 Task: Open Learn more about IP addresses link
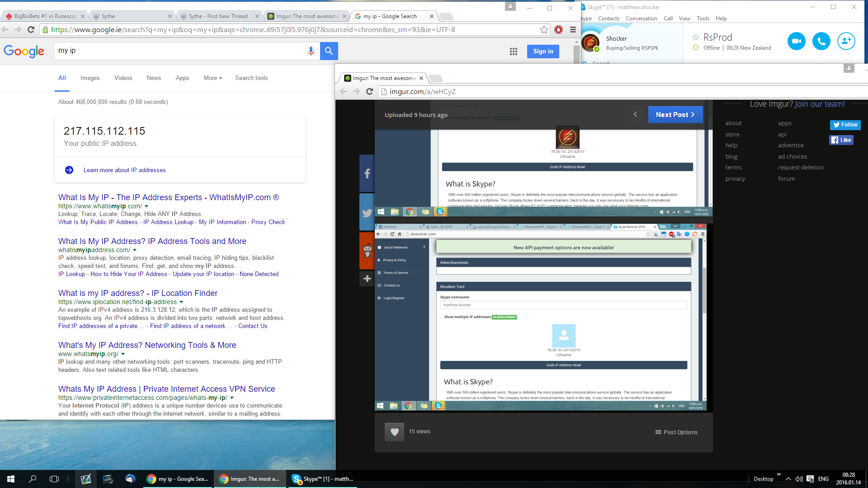124,170
